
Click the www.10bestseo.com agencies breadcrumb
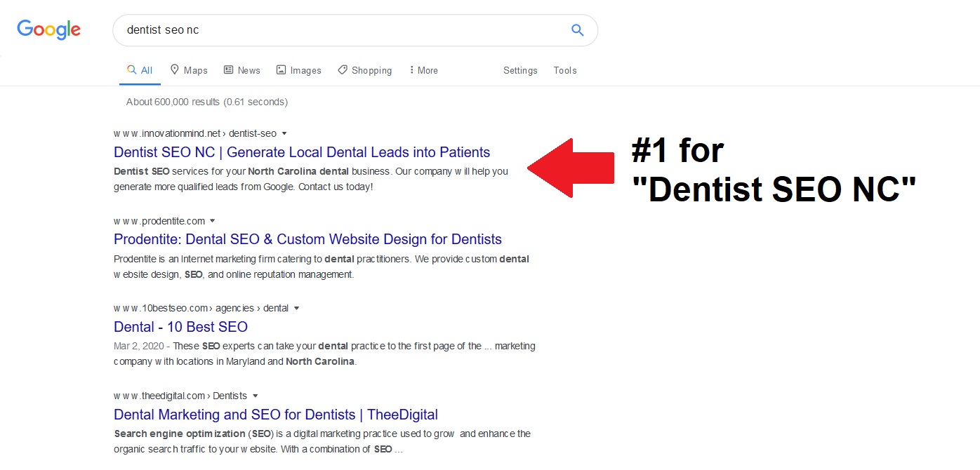tap(201, 308)
